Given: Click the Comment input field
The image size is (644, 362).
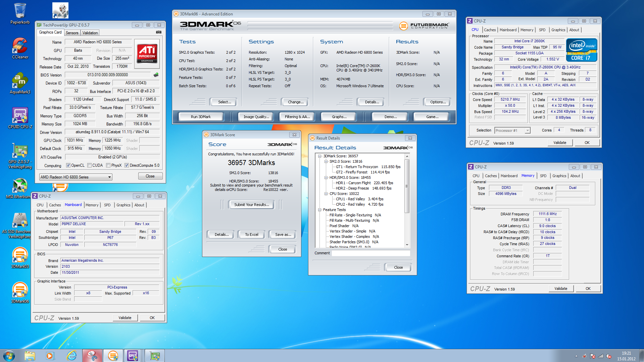Looking at the screenshot, I should pos(370,253).
